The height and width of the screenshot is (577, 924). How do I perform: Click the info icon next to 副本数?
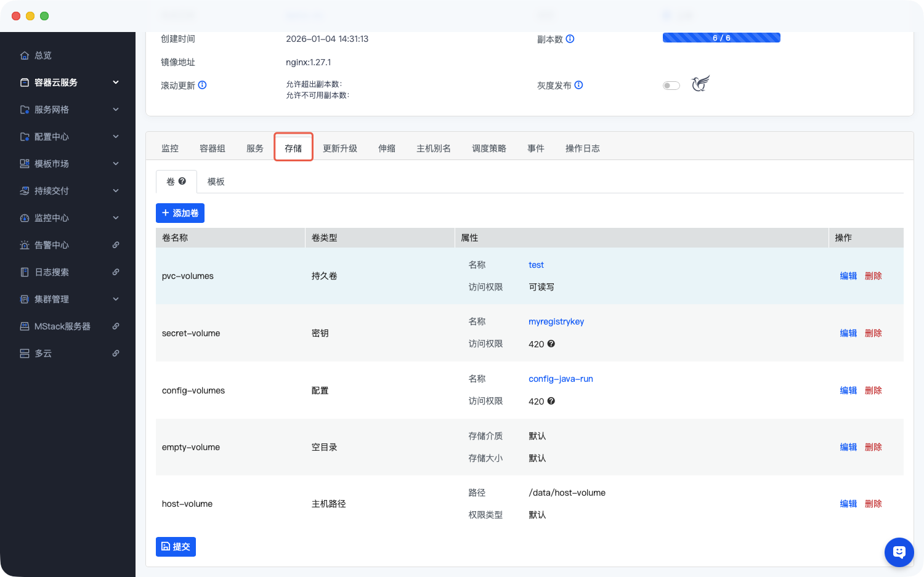(570, 39)
